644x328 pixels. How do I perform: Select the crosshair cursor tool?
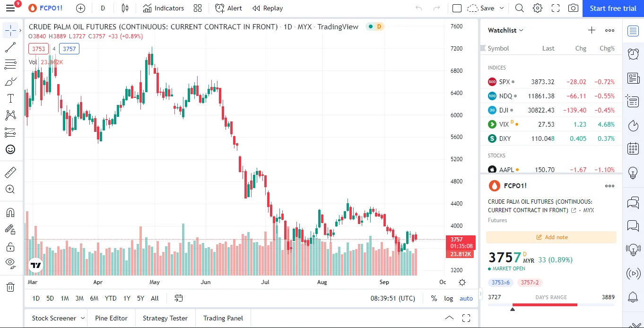pyautogui.click(x=10, y=31)
